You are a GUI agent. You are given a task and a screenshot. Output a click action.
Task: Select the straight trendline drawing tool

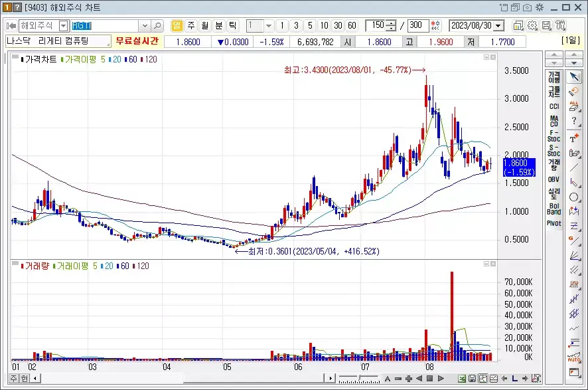pyautogui.click(x=574, y=167)
